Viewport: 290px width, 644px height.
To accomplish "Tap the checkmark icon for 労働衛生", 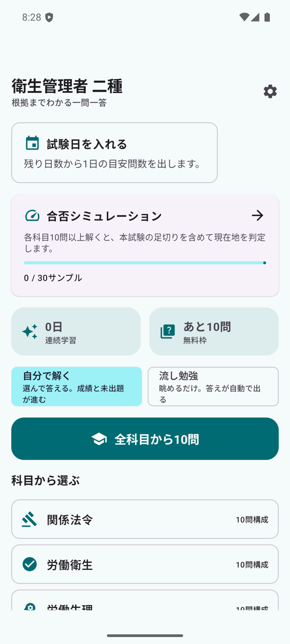I will point(30,564).
